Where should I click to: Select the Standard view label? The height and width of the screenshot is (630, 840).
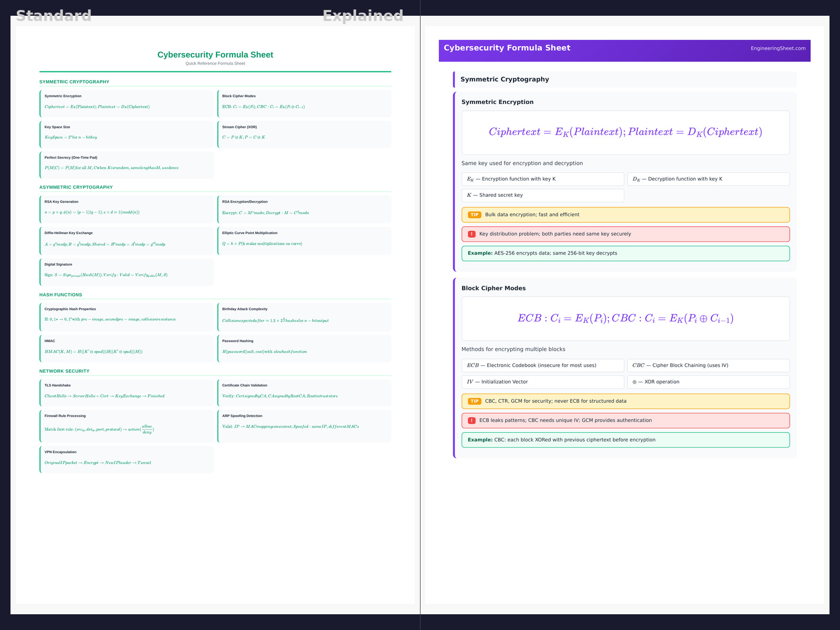tap(54, 16)
